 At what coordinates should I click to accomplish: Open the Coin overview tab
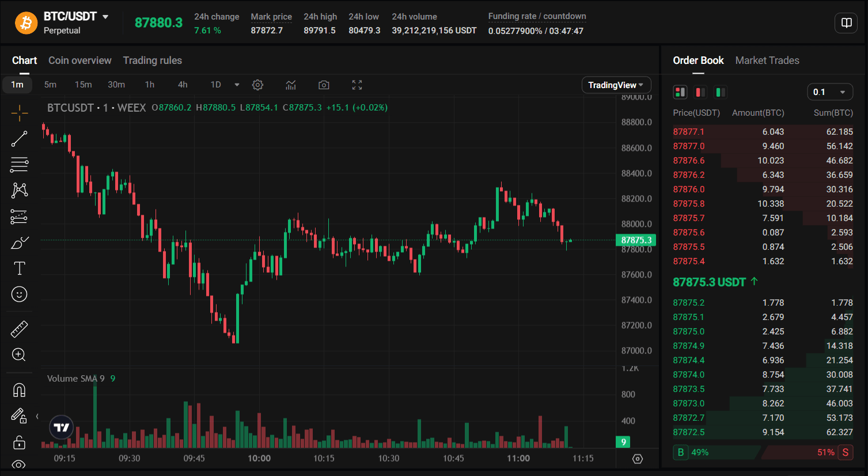coord(79,60)
